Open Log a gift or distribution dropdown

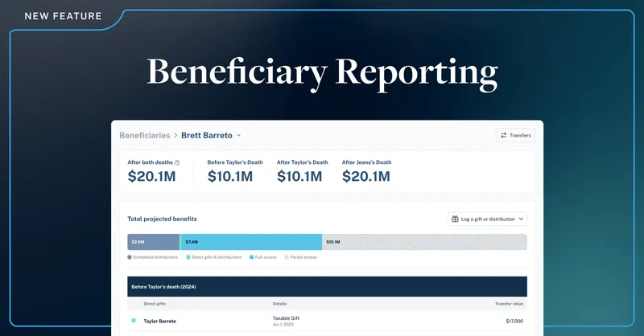click(487, 219)
